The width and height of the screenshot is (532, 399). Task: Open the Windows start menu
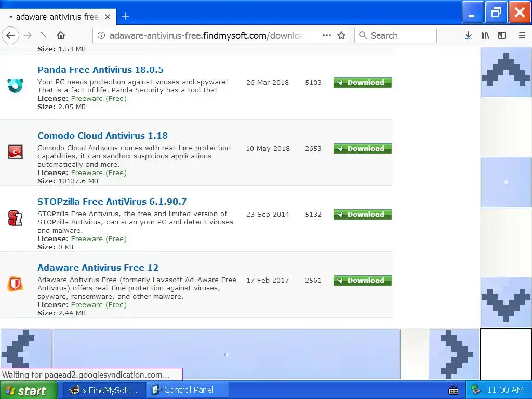tap(29, 390)
